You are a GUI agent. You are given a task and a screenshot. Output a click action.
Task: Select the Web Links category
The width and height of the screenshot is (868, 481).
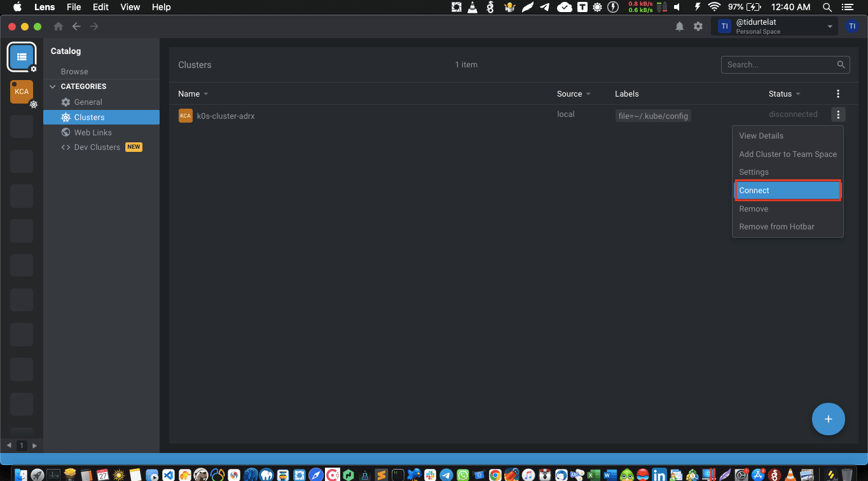pos(101,132)
